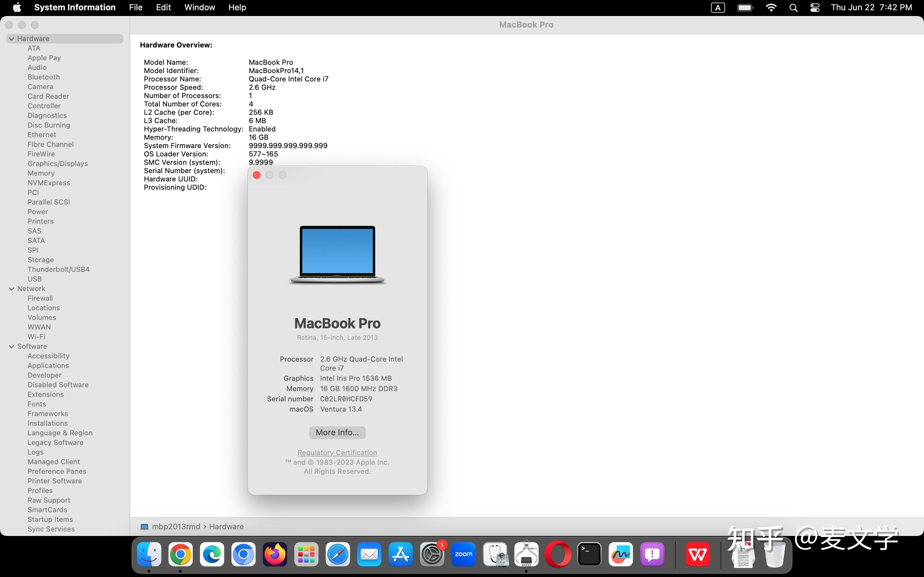The width and height of the screenshot is (924, 577).
Task: Collapse the Network section chevron
Action: click(x=12, y=288)
